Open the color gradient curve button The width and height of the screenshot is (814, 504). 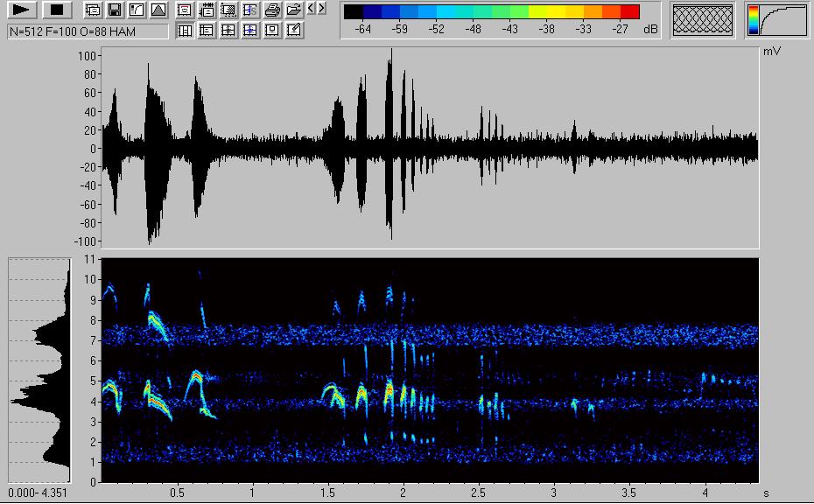point(777,20)
